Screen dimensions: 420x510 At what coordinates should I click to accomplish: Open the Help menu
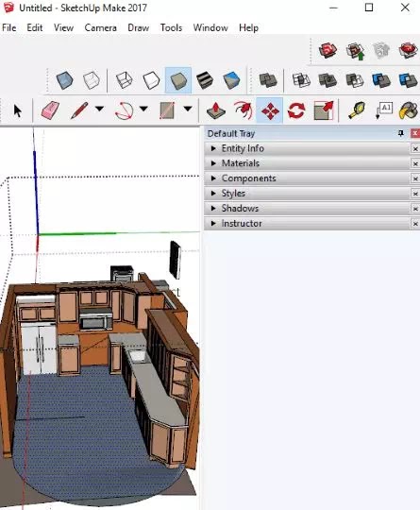[248, 28]
